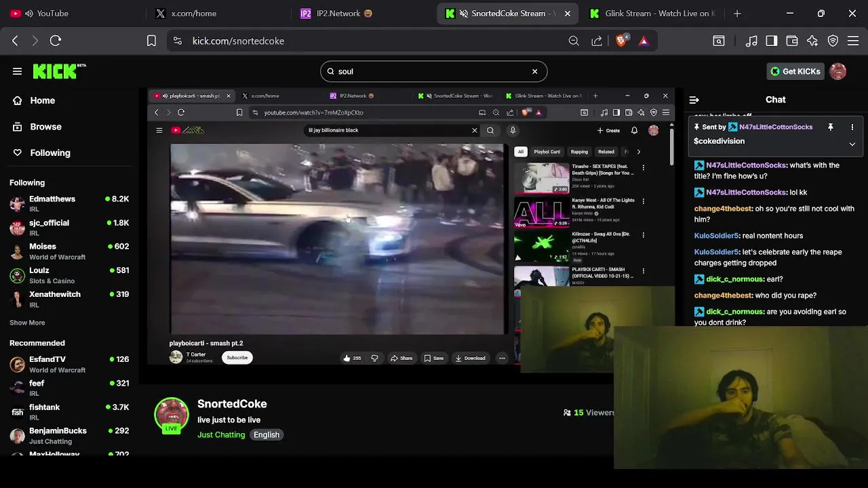This screenshot has height=488, width=868.
Task: Click the 15 viewers count
Action: coord(589,412)
